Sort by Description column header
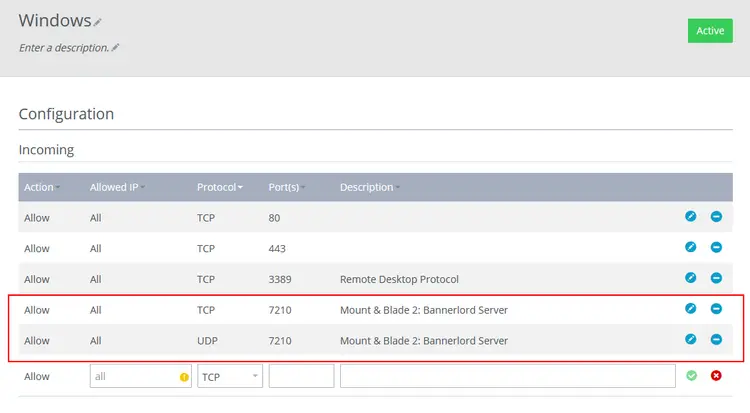750x413 pixels. tap(370, 187)
